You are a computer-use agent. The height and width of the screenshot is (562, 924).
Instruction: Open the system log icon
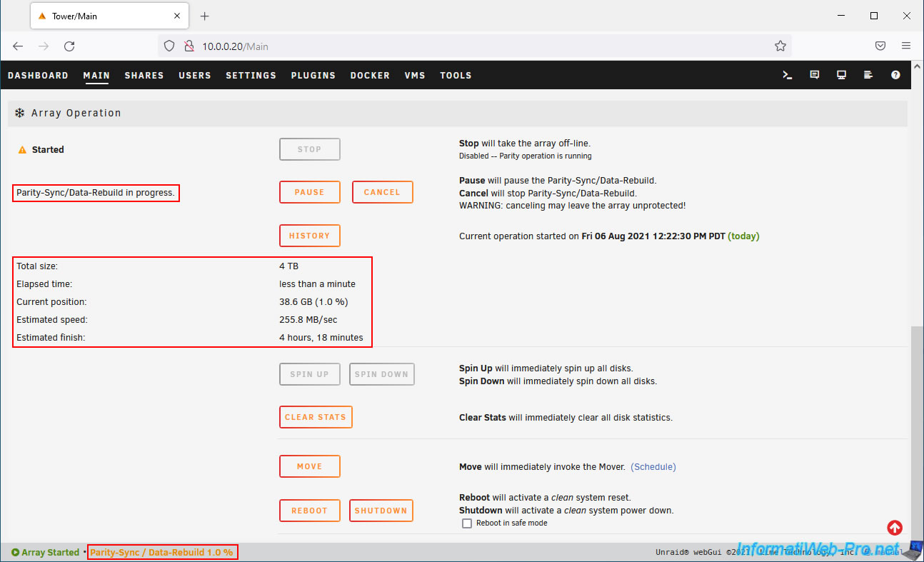(x=868, y=75)
